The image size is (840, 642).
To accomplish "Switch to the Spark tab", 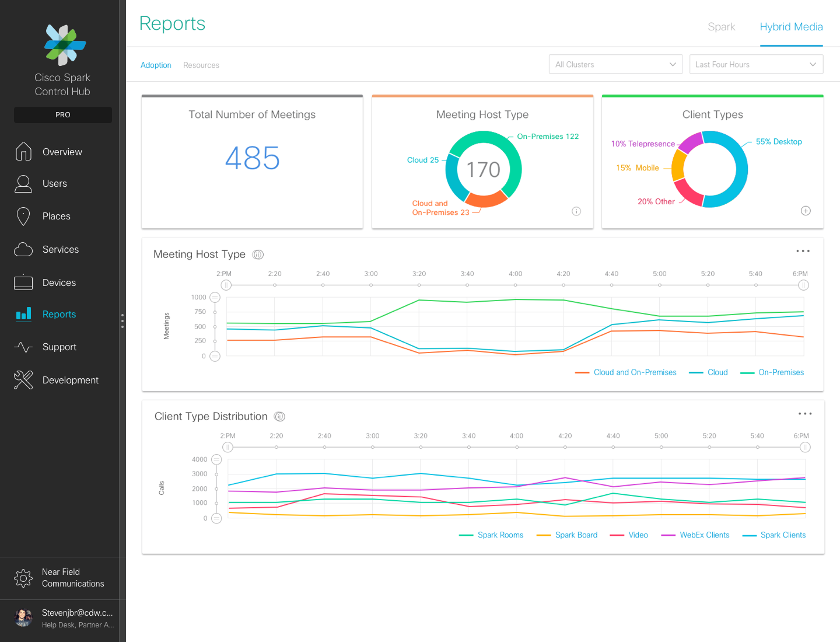I will pos(721,27).
